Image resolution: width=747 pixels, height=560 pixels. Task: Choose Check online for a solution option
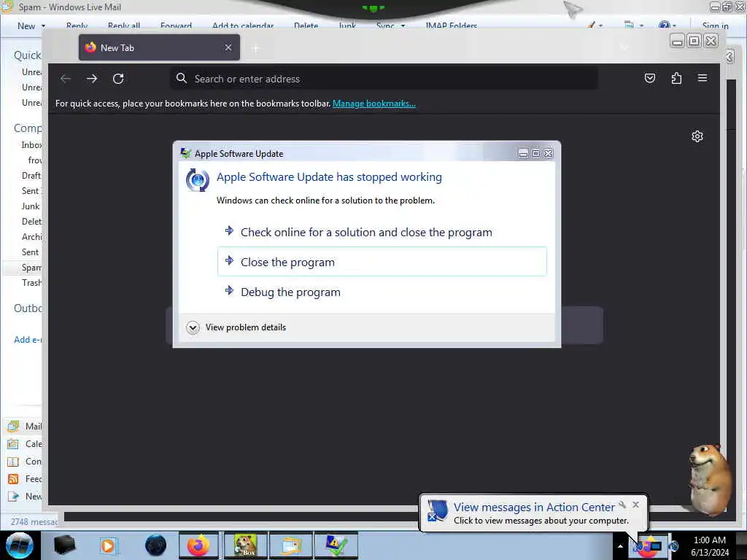click(x=382, y=233)
